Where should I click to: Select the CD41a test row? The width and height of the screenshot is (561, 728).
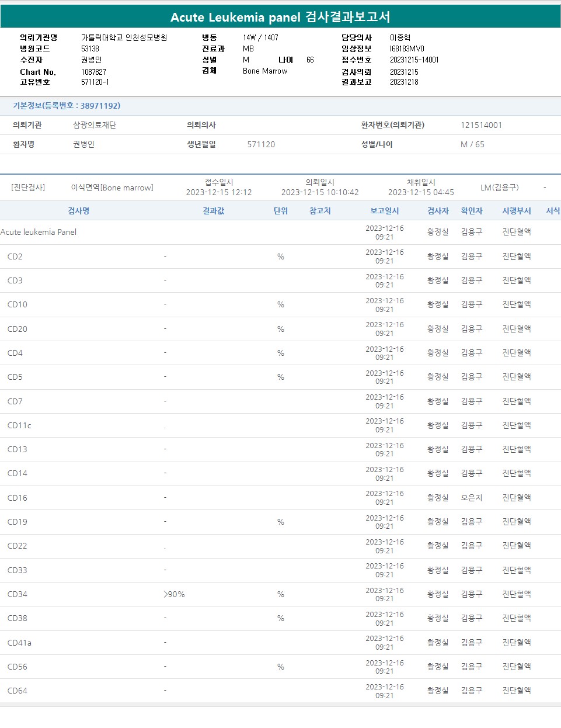pos(19,643)
